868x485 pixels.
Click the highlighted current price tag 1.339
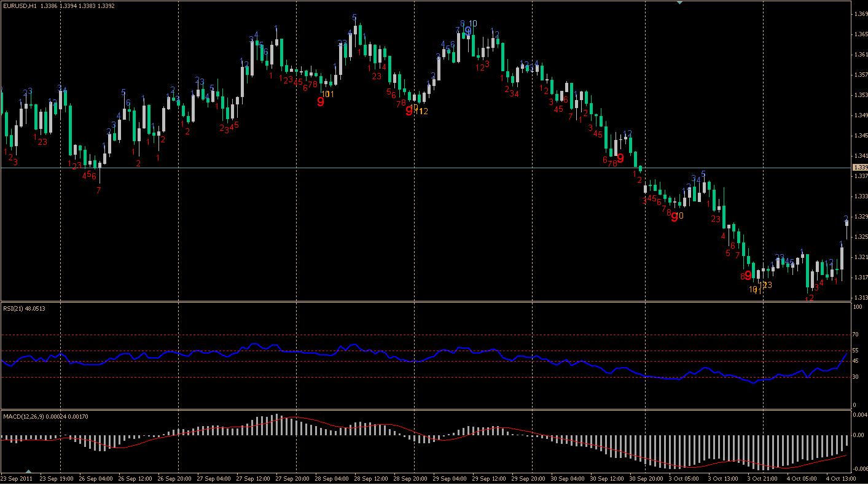859,168
